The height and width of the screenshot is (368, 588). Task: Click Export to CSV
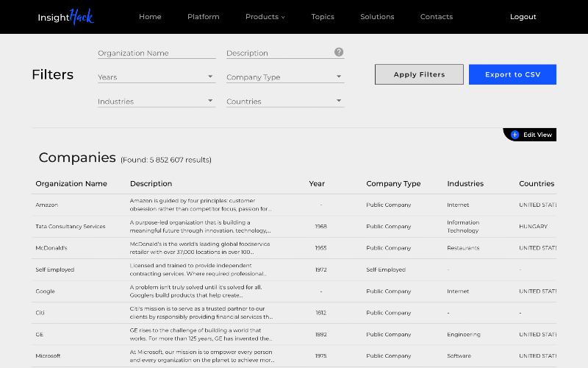tap(512, 74)
